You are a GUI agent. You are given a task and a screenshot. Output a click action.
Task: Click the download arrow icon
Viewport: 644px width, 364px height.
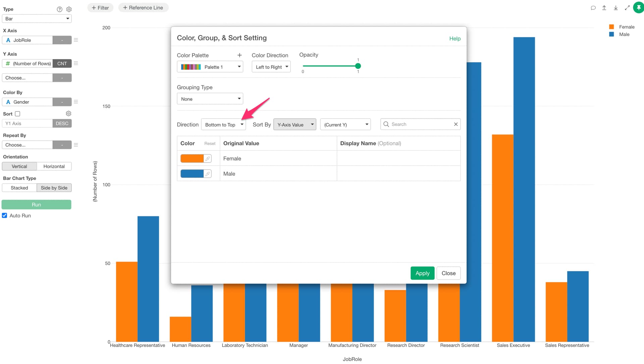616,8
